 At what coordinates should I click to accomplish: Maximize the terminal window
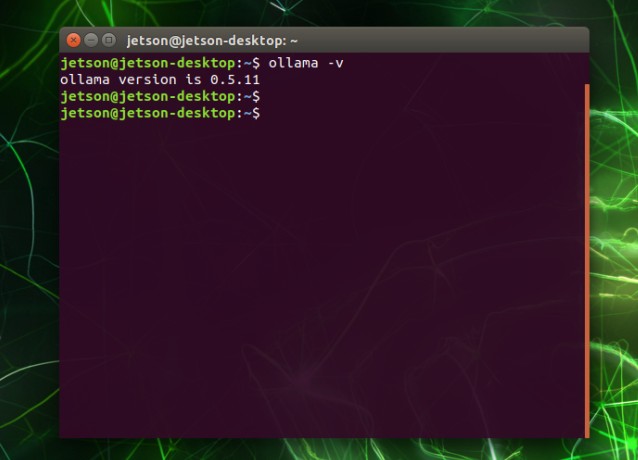pyautogui.click(x=109, y=40)
